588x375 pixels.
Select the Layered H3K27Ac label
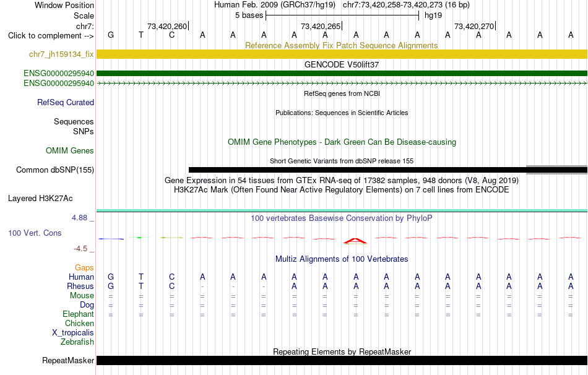click(40, 198)
